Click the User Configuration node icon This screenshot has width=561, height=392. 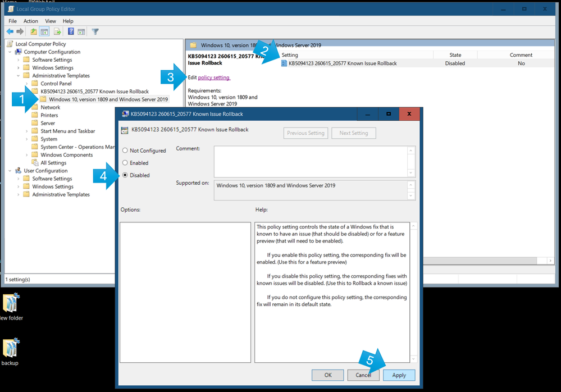[x=18, y=171]
